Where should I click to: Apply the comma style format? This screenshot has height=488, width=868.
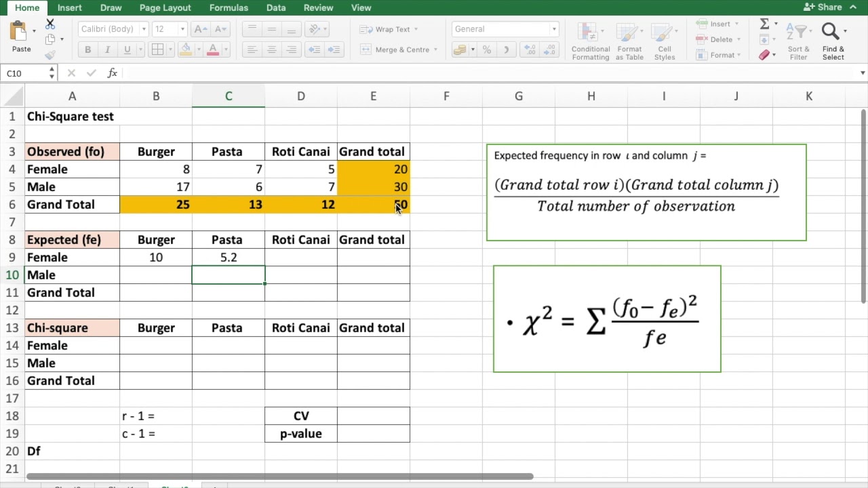click(x=507, y=49)
